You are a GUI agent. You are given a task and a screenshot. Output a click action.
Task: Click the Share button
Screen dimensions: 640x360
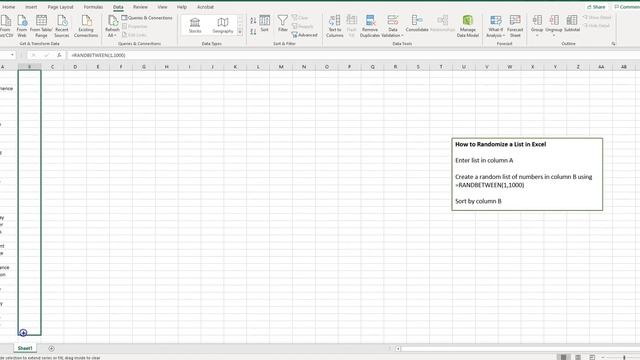pos(596,7)
